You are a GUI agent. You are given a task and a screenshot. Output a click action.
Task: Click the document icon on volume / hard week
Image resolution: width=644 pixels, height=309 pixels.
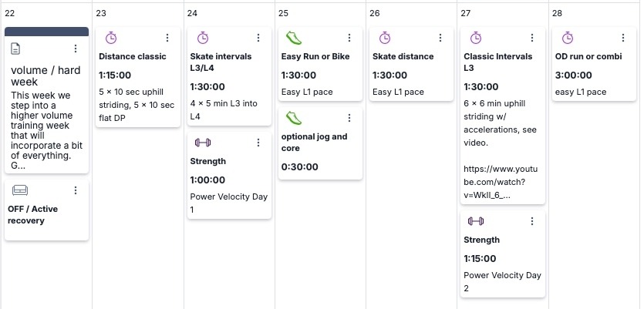pyautogui.click(x=15, y=49)
